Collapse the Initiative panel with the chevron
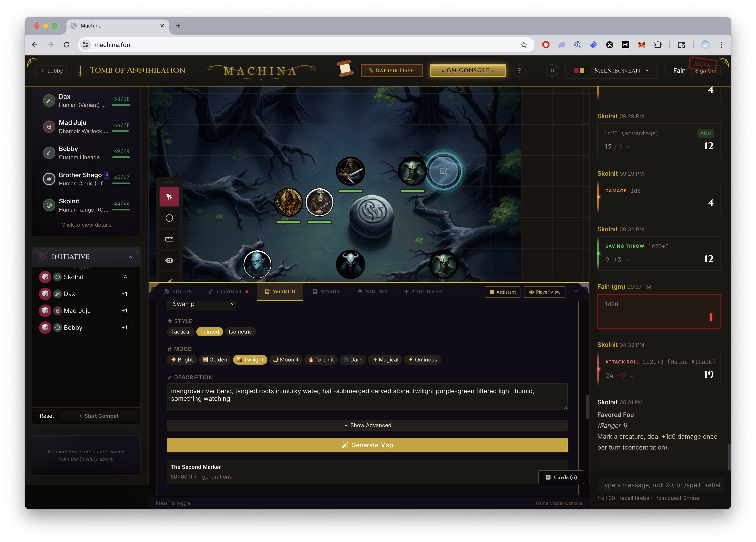The image size is (756, 542). [131, 257]
